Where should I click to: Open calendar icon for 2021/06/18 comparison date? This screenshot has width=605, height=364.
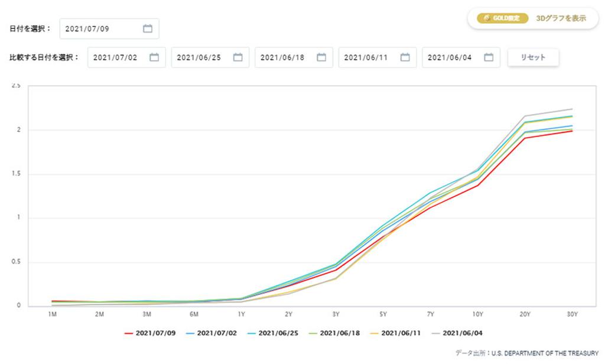(x=321, y=57)
